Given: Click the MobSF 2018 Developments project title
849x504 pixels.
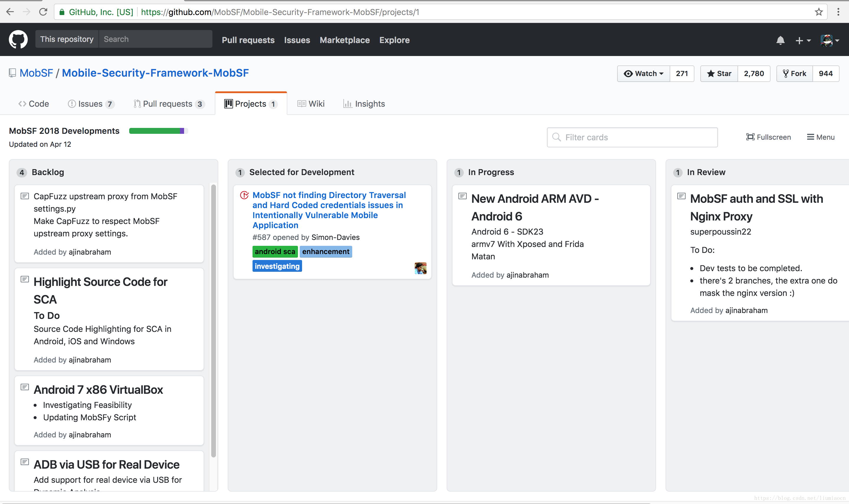Looking at the screenshot, I should [x=64, y=131].
